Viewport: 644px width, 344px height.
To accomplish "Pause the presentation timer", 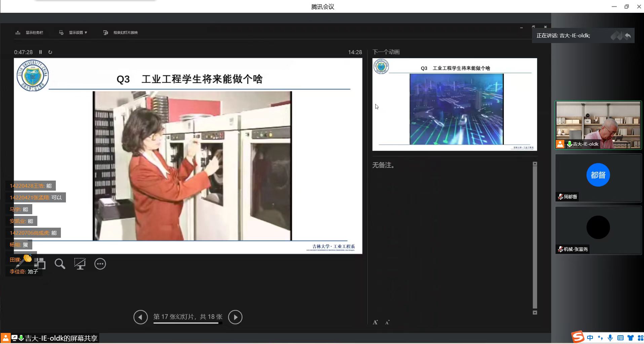I will pos(41,52).
